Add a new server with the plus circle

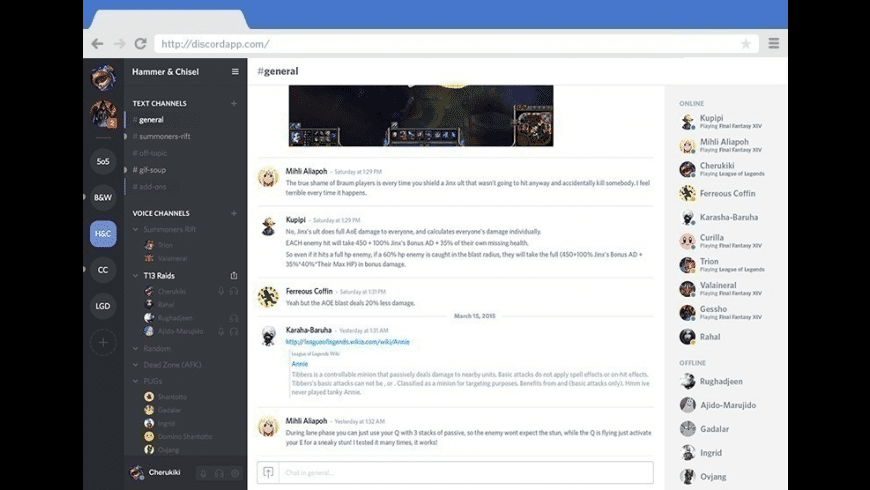[103, 342]
